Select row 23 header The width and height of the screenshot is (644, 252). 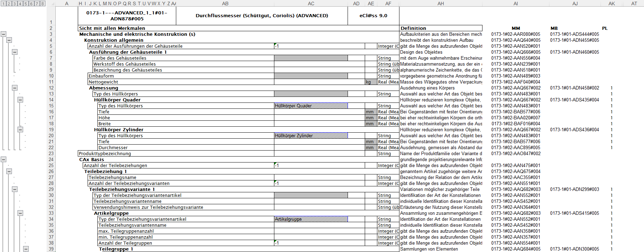(x=51, y=153)
